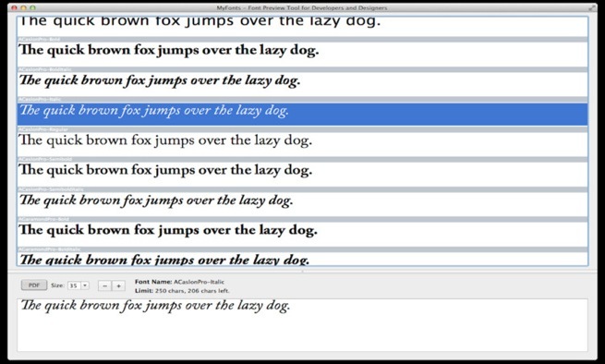The image size is (605, 364).
Task: Click the fullscreen arrows icon in title bar
Action: click(x=591, y=7)
